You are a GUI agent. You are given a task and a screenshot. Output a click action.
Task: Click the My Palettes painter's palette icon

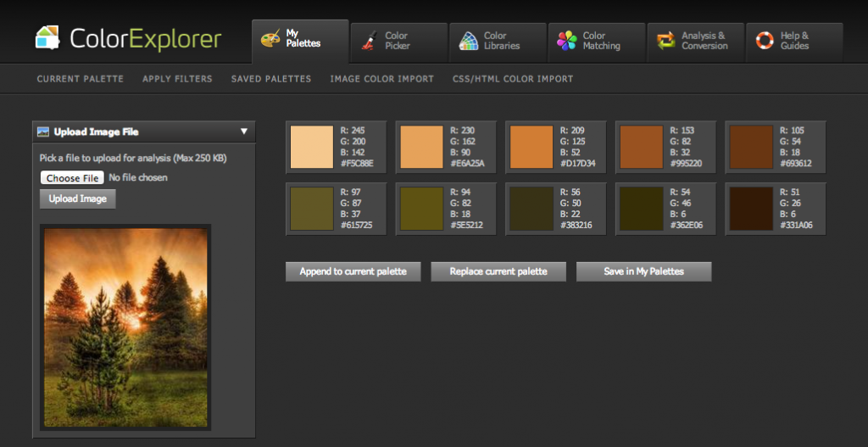[270, 40]
